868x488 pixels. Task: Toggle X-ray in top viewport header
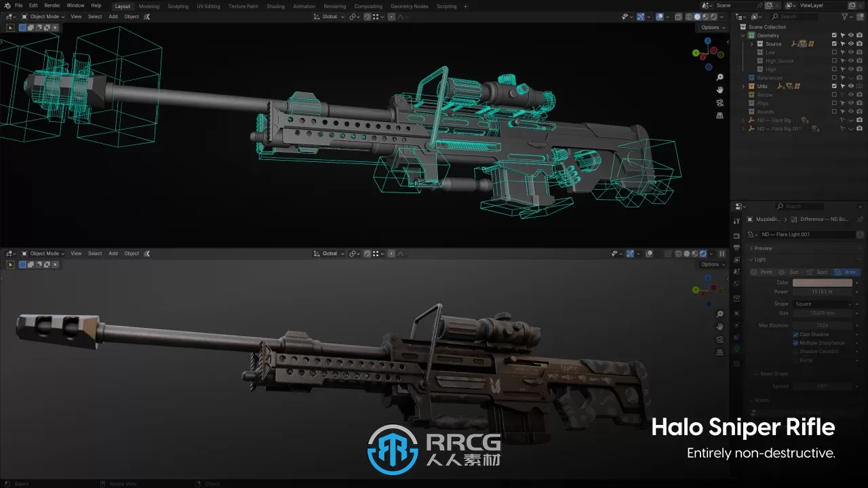coord(677,16)
